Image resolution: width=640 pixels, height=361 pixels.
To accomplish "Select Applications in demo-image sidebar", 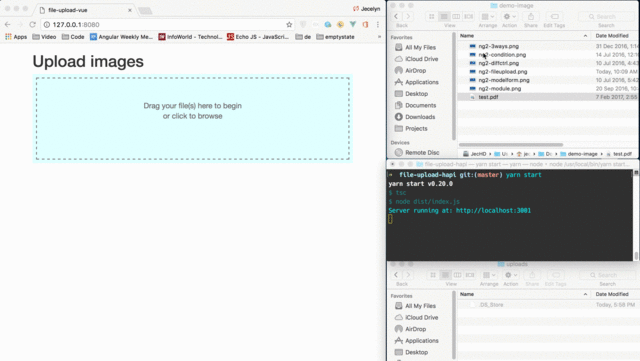I will (422, 82).
